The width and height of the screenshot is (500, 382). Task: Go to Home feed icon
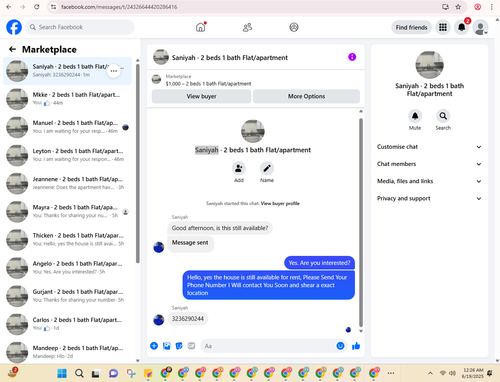pyautogui.click(x=201, y=27)
